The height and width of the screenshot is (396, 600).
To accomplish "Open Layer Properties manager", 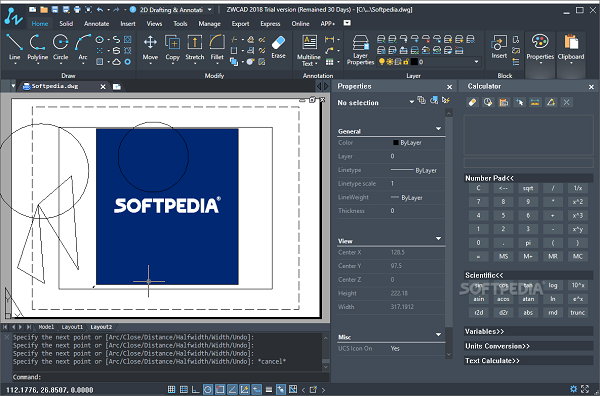I will [360, 50].
